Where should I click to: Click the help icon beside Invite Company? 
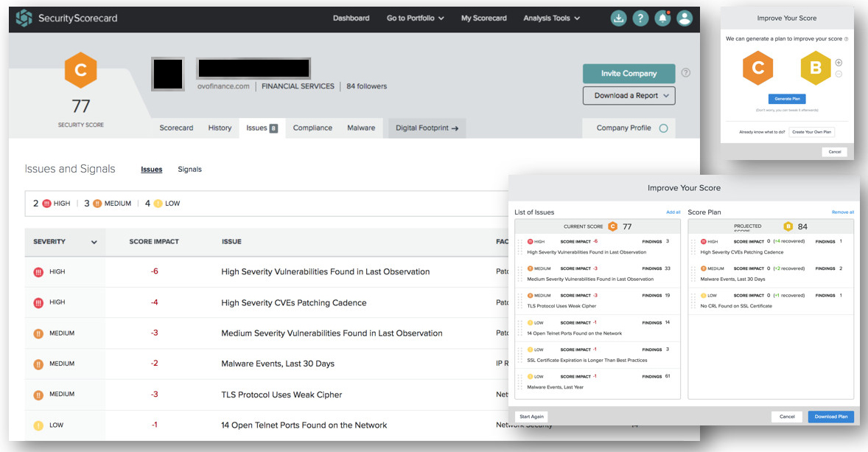pyautogui.click(x=686, y=73)
